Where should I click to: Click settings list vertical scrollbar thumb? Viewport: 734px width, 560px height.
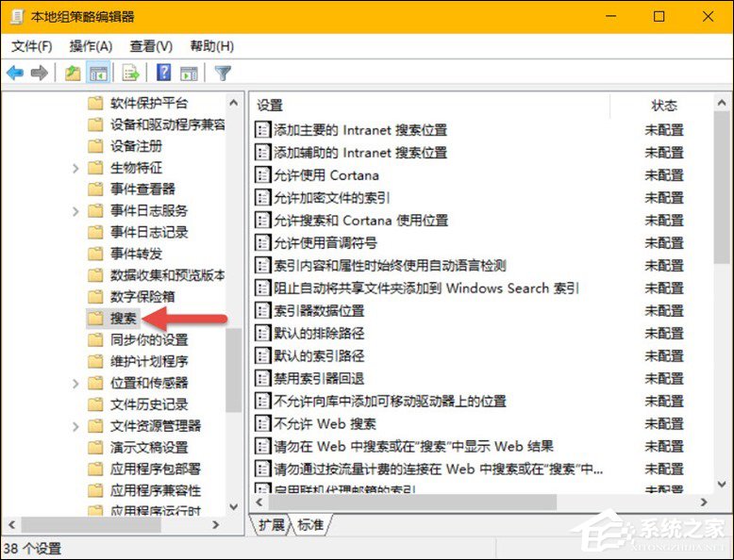722,187
